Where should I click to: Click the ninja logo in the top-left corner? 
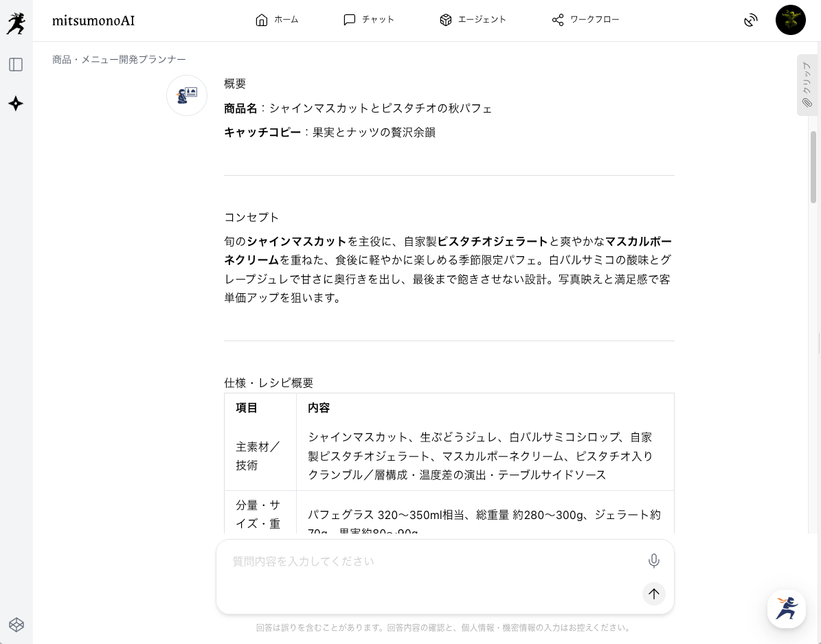(x=16, y=22)
